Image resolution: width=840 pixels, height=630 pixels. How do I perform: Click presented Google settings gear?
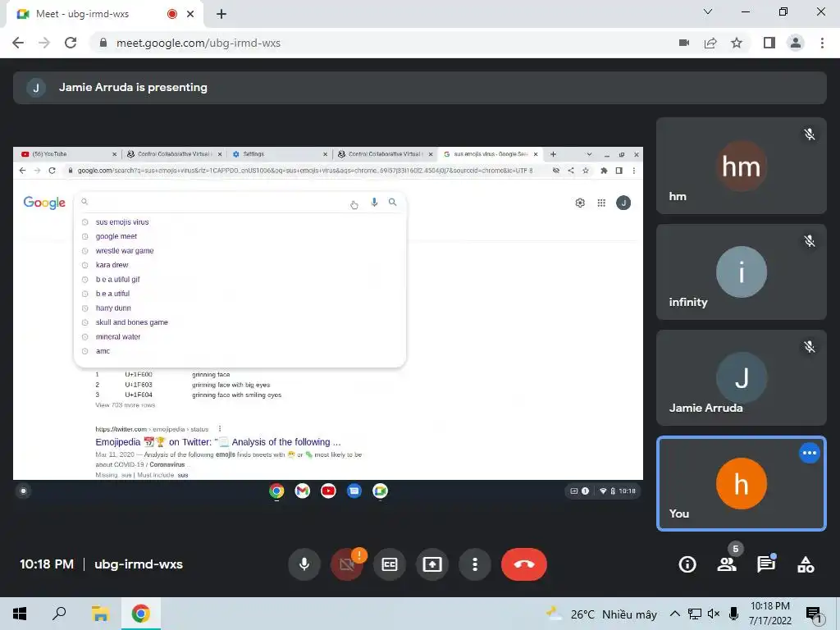pos(580,203)
